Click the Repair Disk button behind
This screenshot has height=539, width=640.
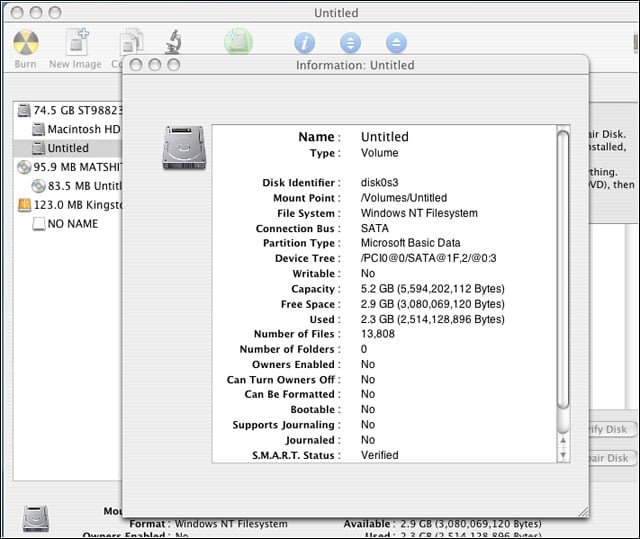[x=612, y=458]
